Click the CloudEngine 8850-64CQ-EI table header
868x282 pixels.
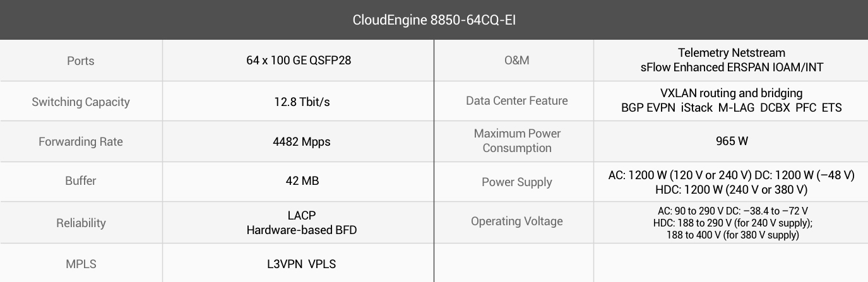point(434,20)
